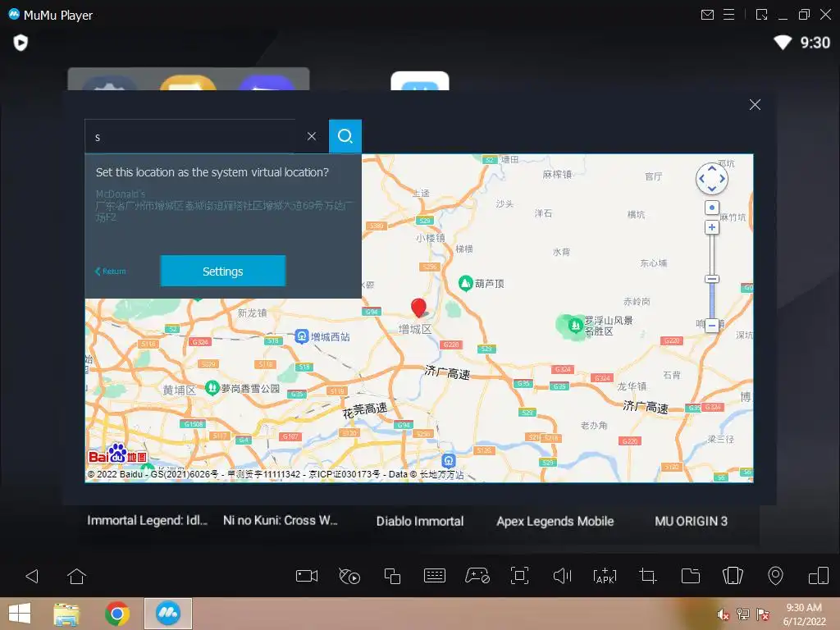The image size is (840, 630).
Task: Click the install APK icon
Action: click(x=605, y=576)
